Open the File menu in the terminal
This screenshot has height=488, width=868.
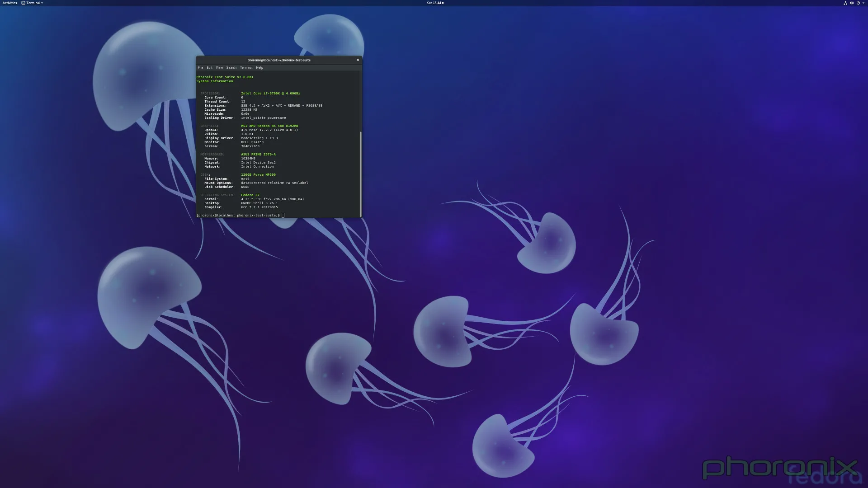(200, 67)
